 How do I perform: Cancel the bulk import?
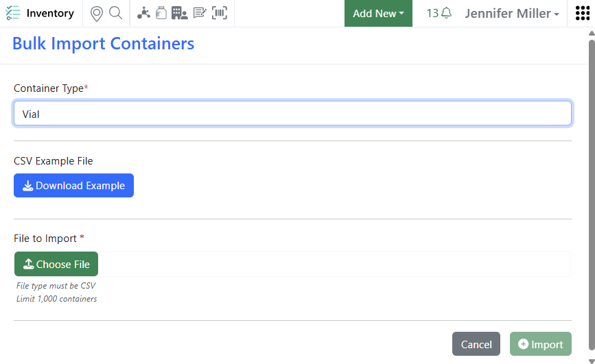click(476, 344)
